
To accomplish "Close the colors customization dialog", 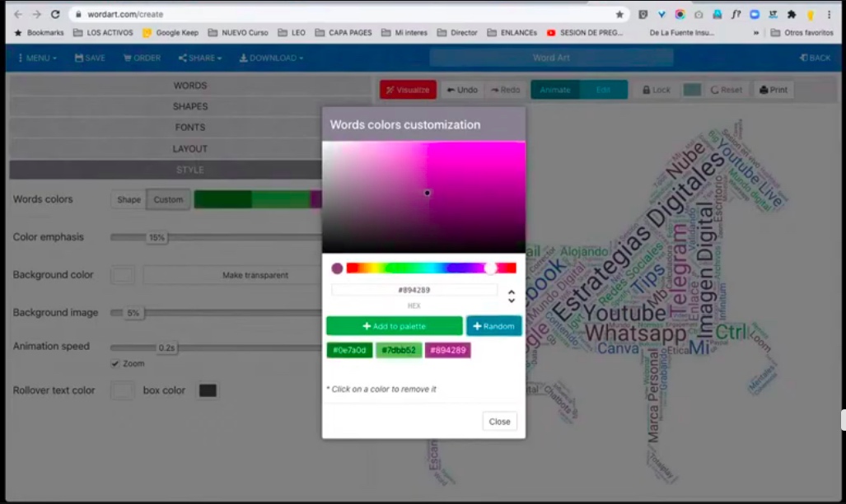I will pos(499,421).
